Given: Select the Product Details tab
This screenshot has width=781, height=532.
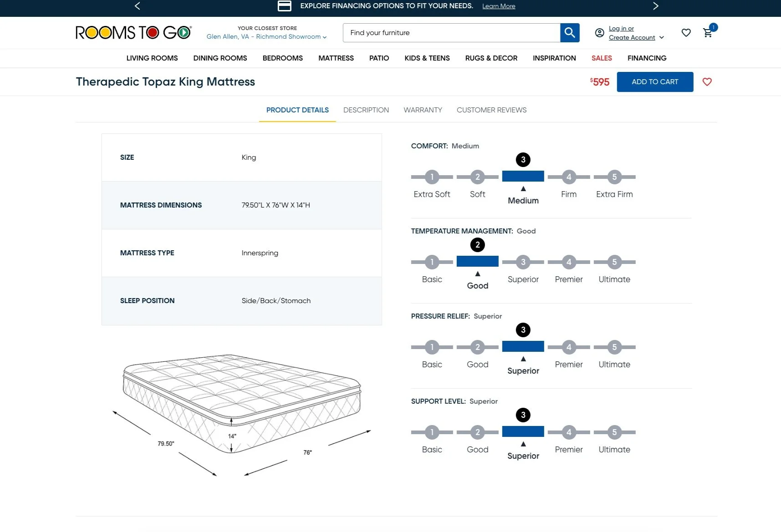Looking at the screenshot, I should (297, 110).
